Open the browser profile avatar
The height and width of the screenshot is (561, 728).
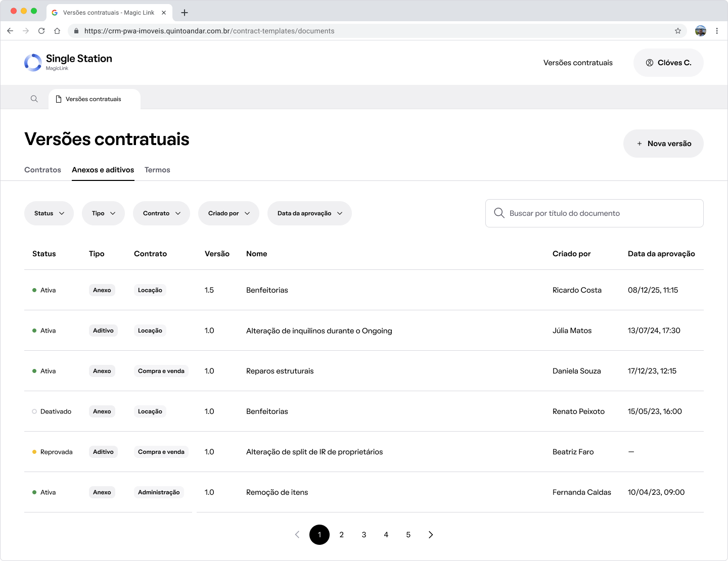701,31
